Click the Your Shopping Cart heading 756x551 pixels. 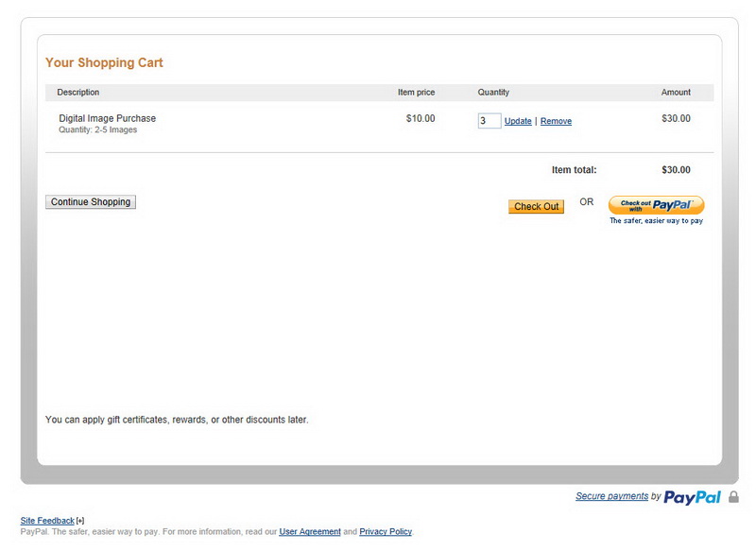point(104,62)
